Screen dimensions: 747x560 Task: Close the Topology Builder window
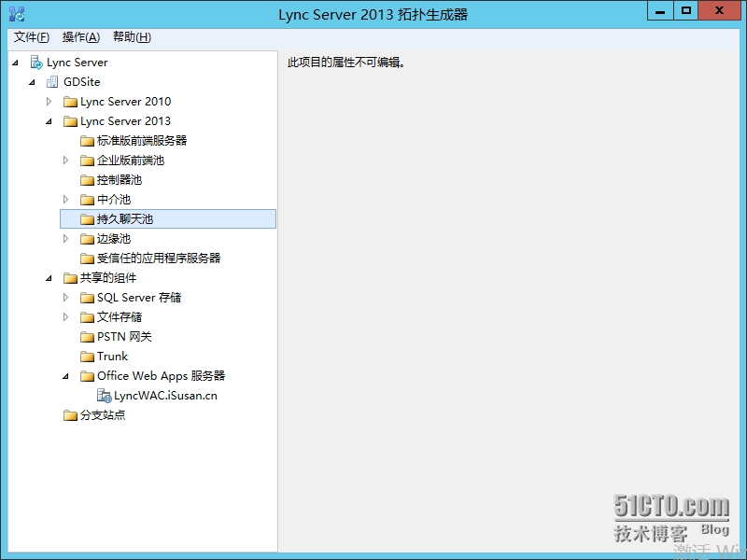point(719,11)
